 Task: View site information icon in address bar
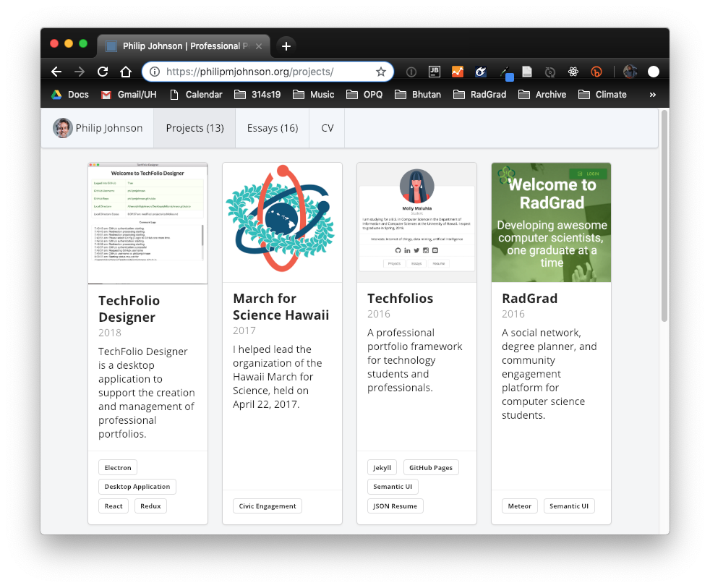(x=155, y=72)
